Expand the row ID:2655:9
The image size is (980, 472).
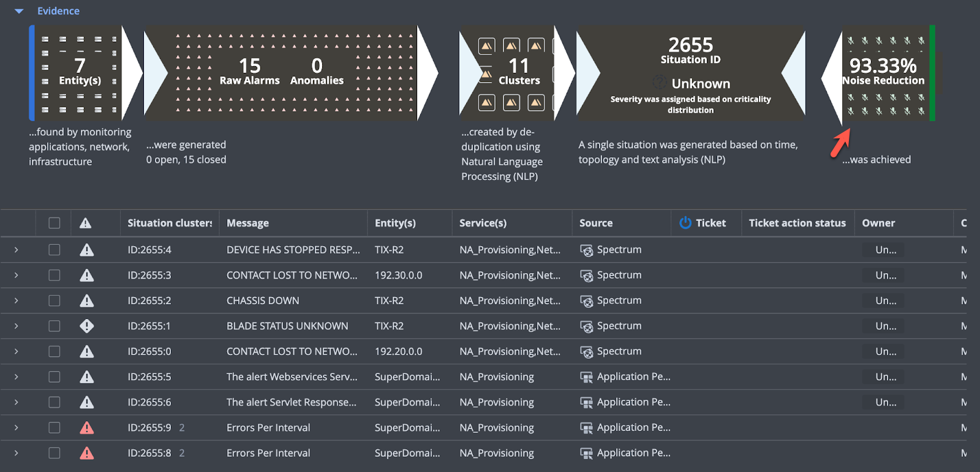16,428
